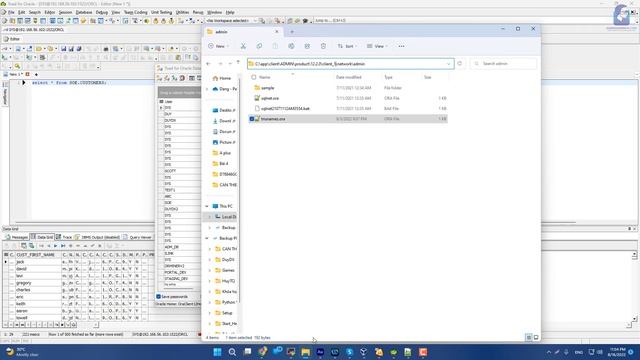
Task: Switch to the Trace tab
Action: 64,237
